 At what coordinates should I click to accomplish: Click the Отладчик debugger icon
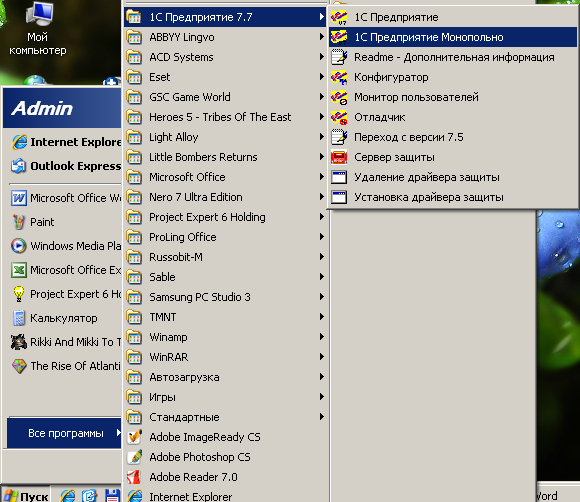coord(339,117)
